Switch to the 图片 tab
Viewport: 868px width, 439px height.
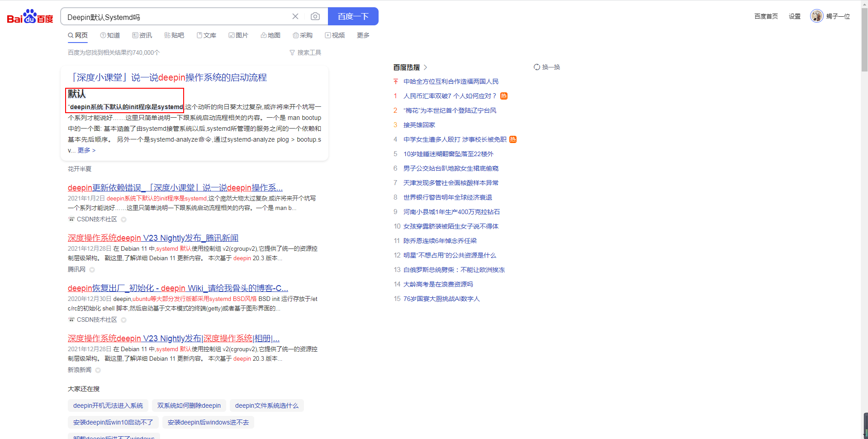point(238,35)
